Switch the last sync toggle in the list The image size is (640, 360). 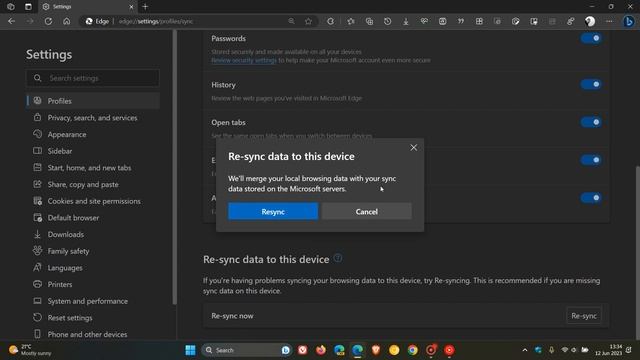[x=591, y=198]
